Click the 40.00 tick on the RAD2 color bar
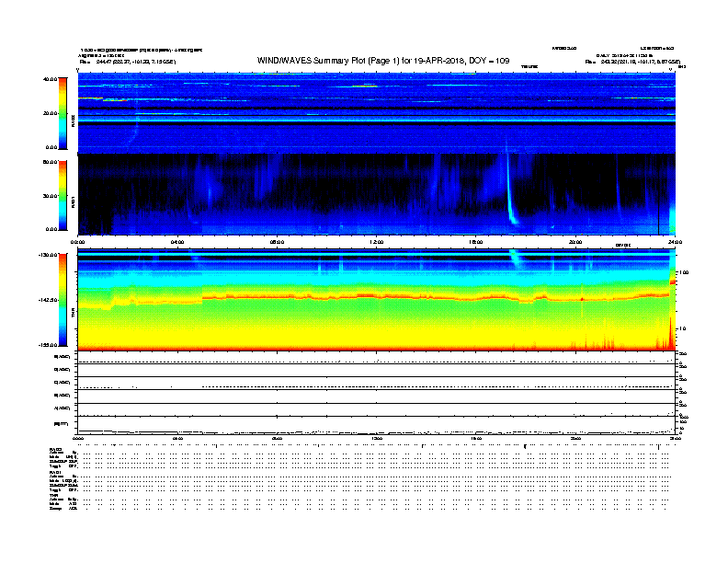This screenshot has width=728, height=563. click(50, 79)
